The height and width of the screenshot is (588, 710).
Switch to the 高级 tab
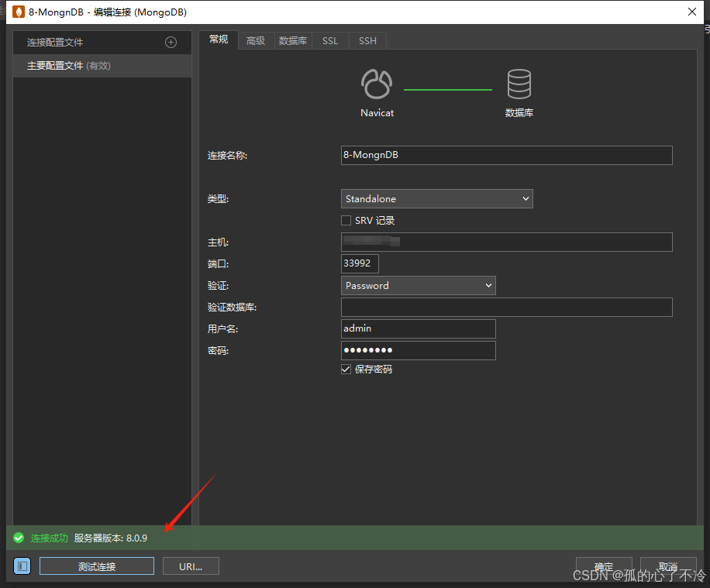tap(256, 41)
